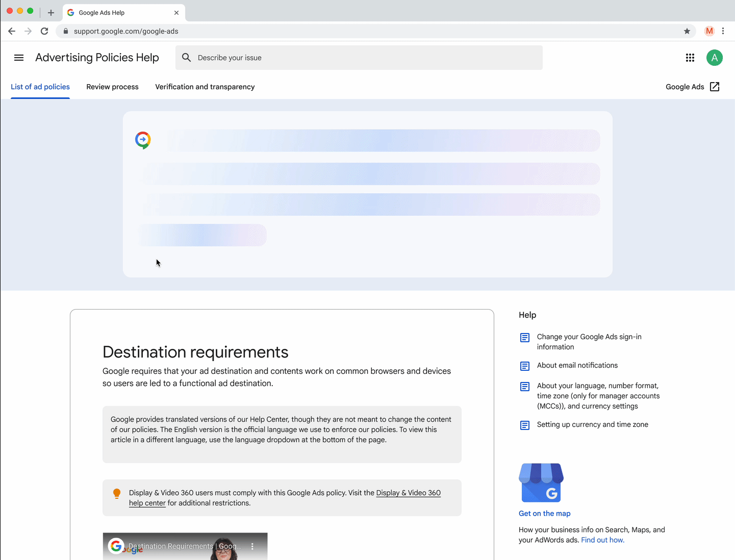Viewport: 735px width, 560px height.
Task: Click the Destination requirements heading
Action: click(x=195, y=352)
